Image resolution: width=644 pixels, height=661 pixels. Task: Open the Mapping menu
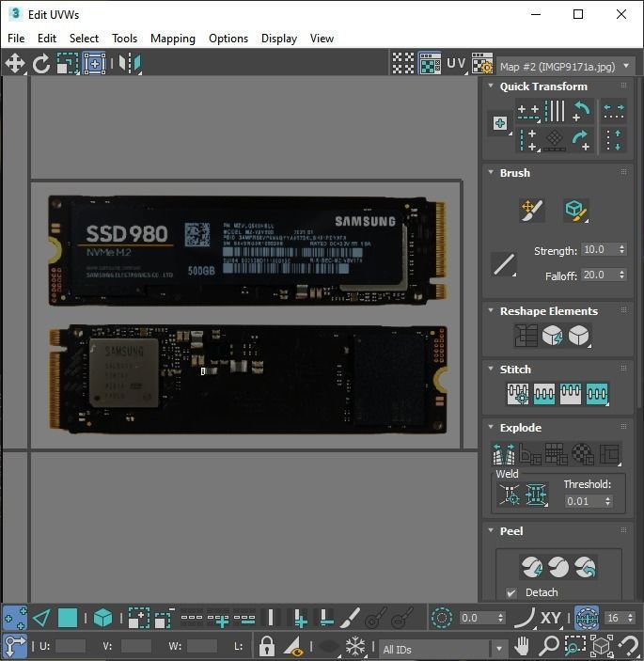(x=173, y=39)
